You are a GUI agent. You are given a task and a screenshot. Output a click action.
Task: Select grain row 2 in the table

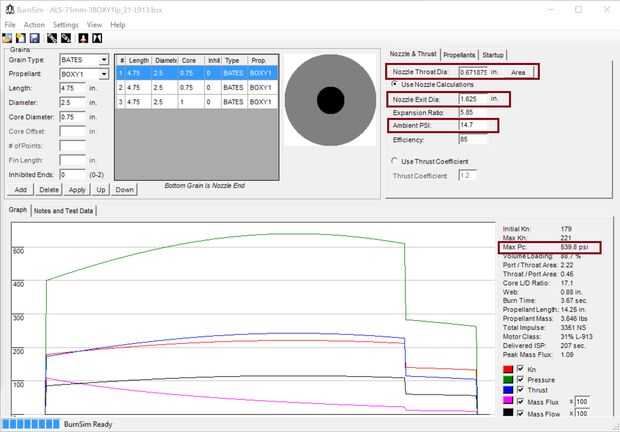197,87
